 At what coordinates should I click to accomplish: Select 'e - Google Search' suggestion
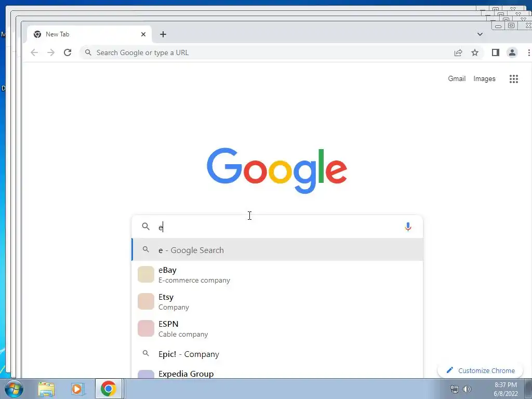pyautogui.click(x=277, y=250)
